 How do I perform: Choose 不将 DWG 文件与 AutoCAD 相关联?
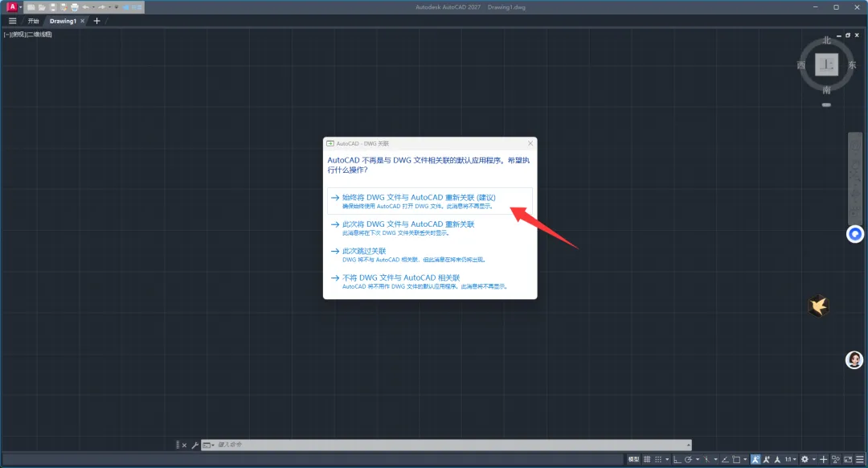coord(429,281)
